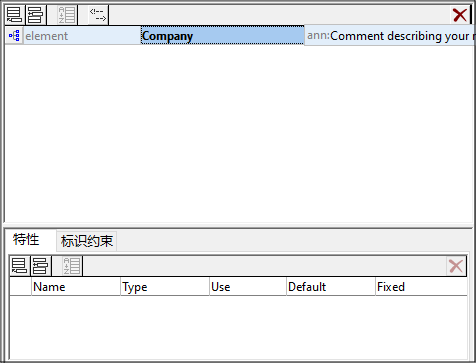
Task: Click the Default column header
Action: point(331,287)
